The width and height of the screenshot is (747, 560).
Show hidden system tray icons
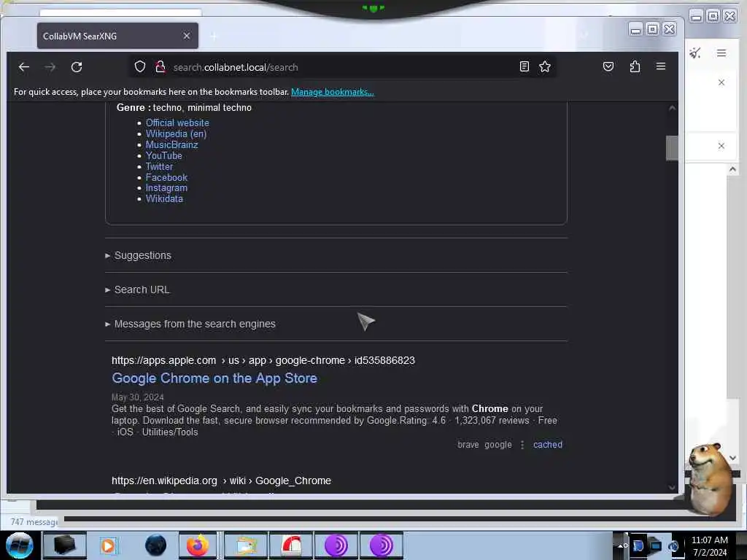(x=622, y=545)
